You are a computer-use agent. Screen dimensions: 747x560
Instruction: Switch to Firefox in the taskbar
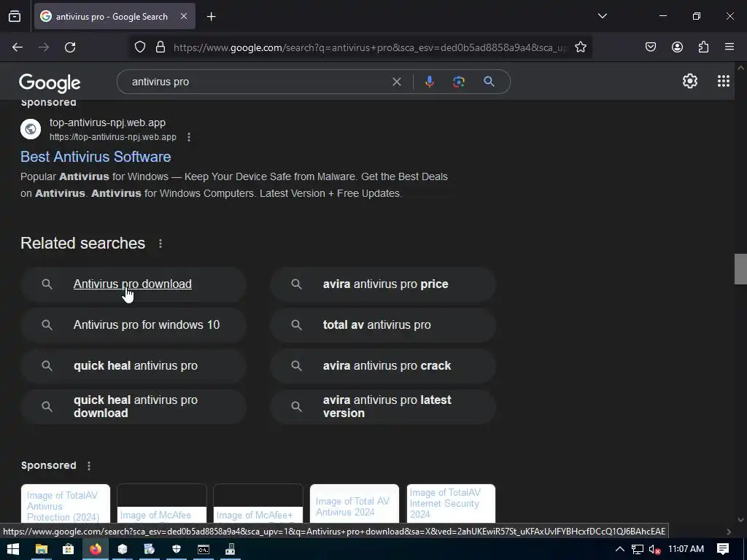pyautogui.click(x=96, y=550)
